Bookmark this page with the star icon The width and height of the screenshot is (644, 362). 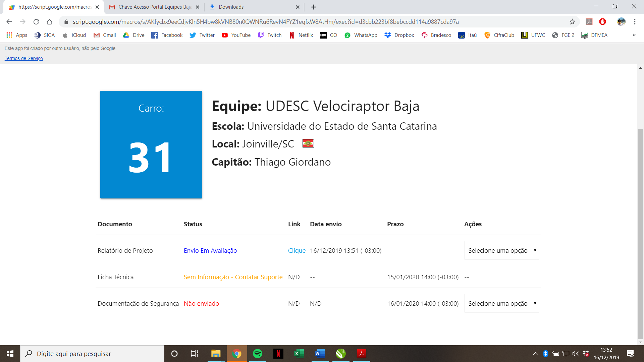572,22
